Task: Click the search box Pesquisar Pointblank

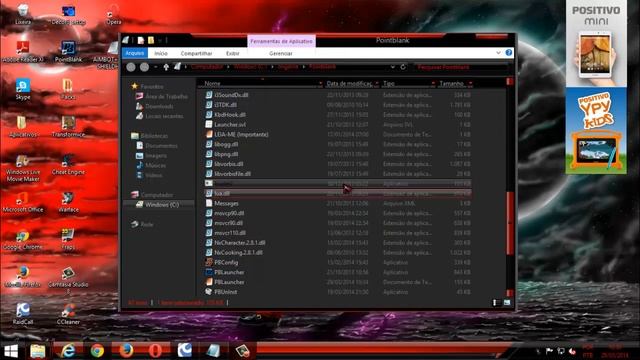Action: tap(461, 67)
